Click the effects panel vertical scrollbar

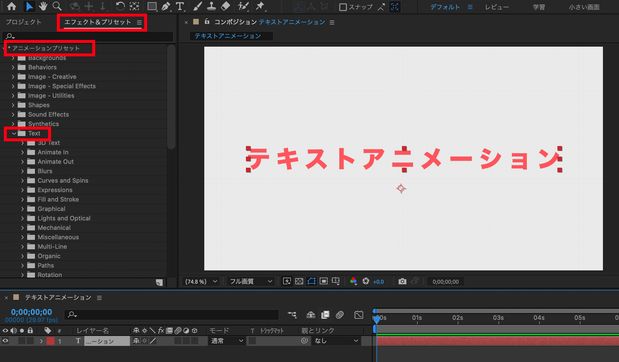click(x=171, y=97)
